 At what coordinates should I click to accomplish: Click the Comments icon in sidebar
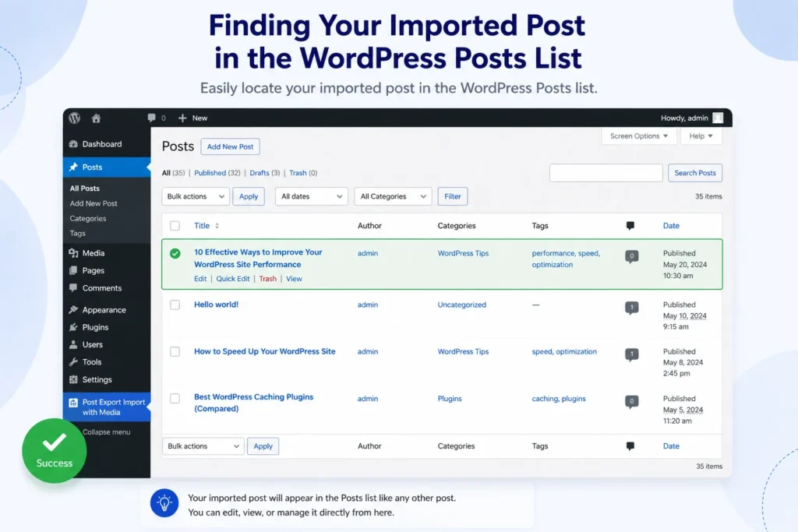point(73,288)
